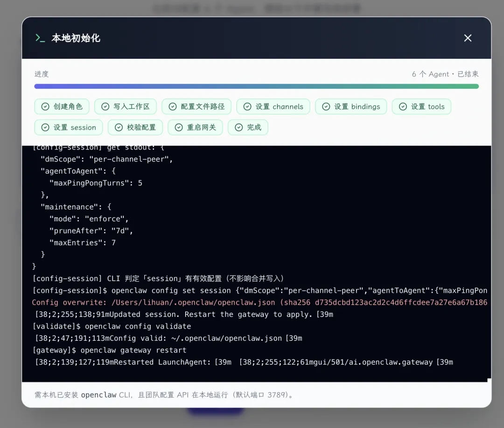504x428 pixels.
Task: Click the "maxEntries": 7 log line
Action: pos(83,242)
